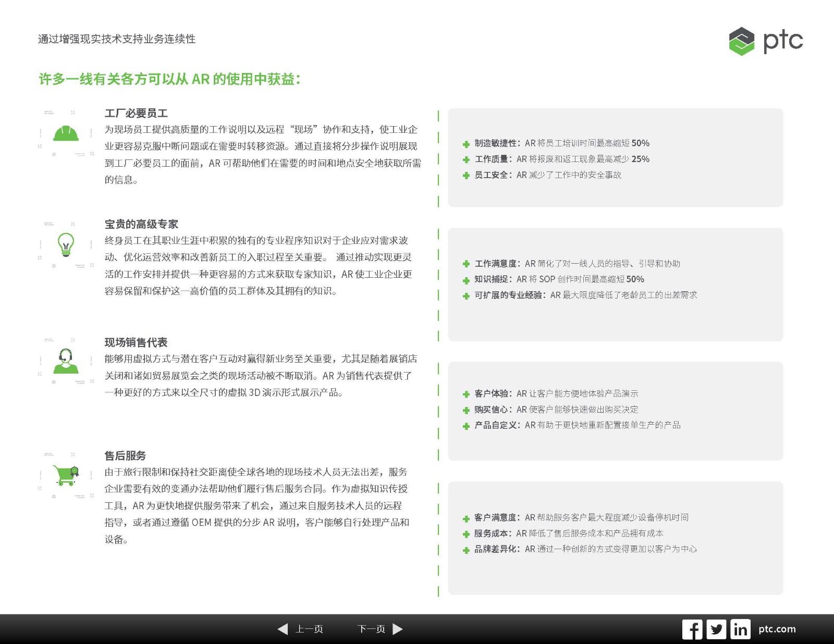834x644 pixels.
Task: Click the PTC logo in header
Action: pyautogui.click(x=765, y=41)
